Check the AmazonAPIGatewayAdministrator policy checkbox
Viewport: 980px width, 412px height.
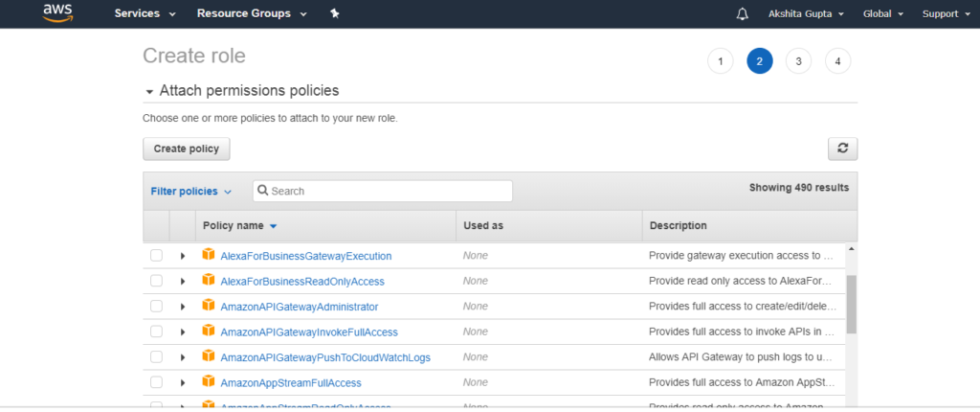pyautogui.click(x=156, y=307)
